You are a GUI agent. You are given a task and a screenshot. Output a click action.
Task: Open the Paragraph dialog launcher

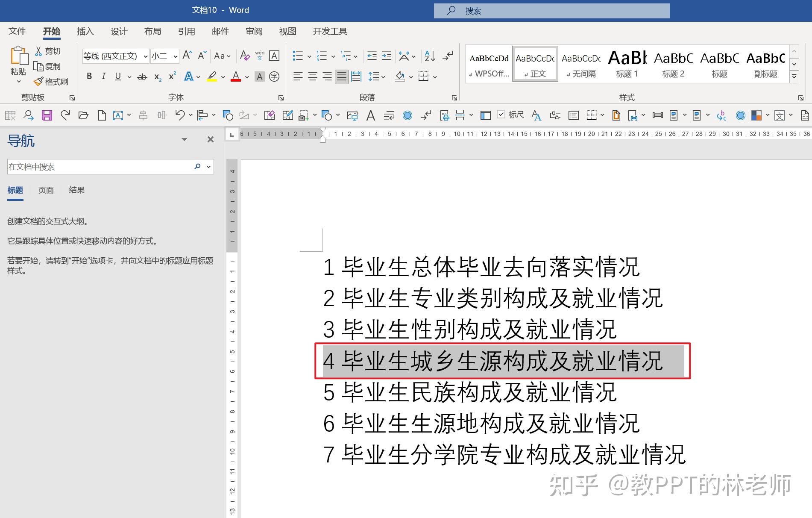454,98
